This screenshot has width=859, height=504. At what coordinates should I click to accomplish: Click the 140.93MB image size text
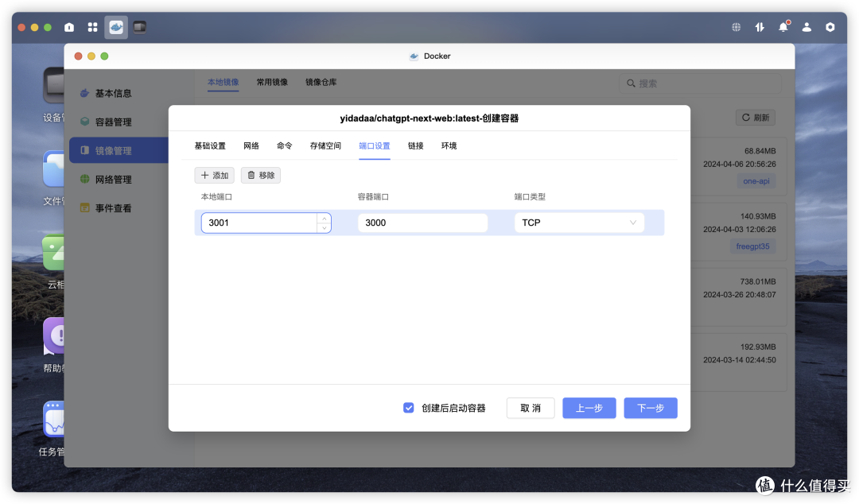(758, 216)
